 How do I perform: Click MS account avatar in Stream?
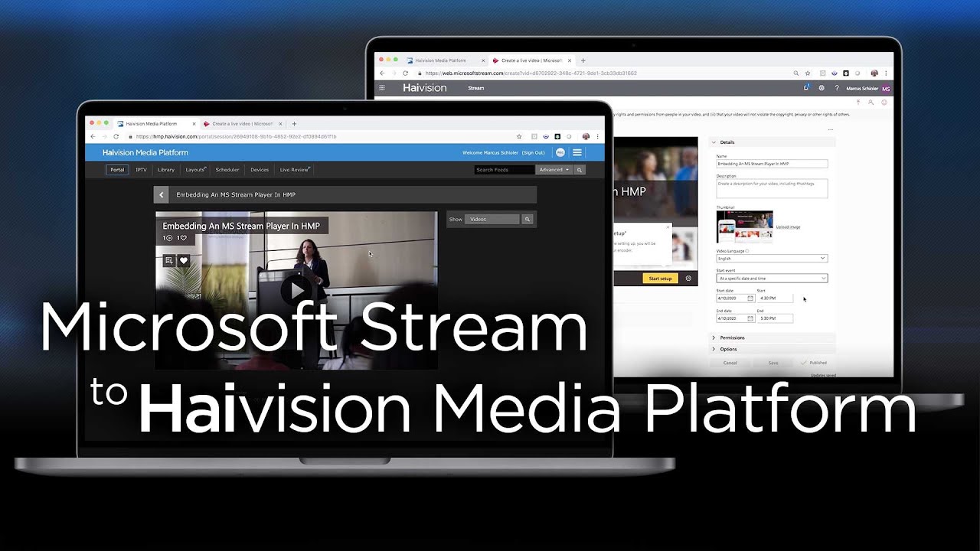(x=886, y=89)
